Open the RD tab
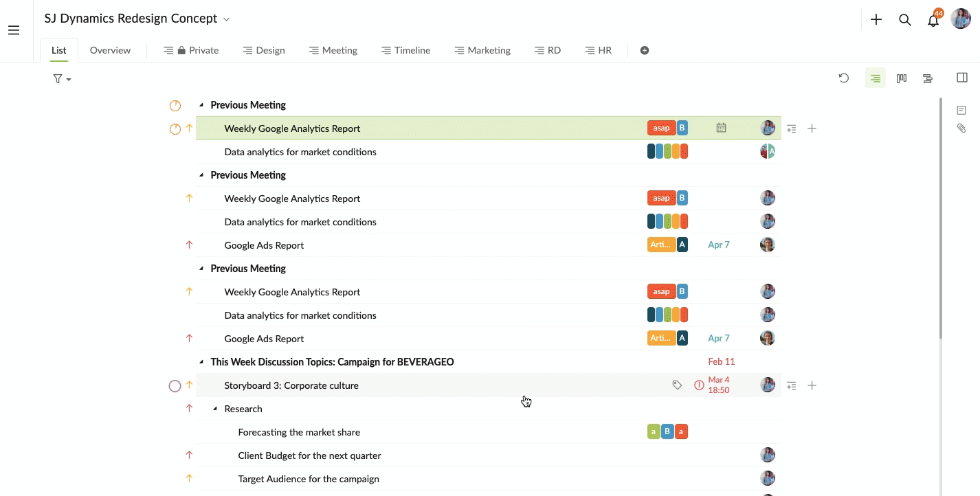The width and height of the screenshot is (980, 496). (548, 50)
